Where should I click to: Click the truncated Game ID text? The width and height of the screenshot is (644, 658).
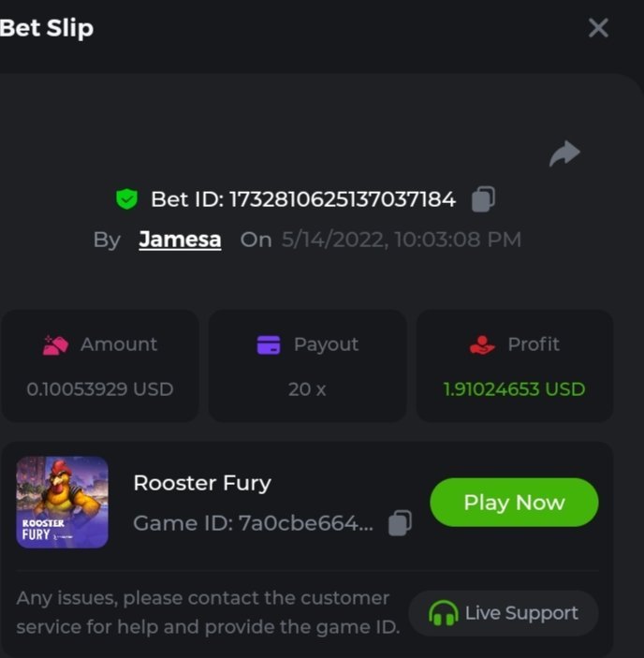(253, 523)
